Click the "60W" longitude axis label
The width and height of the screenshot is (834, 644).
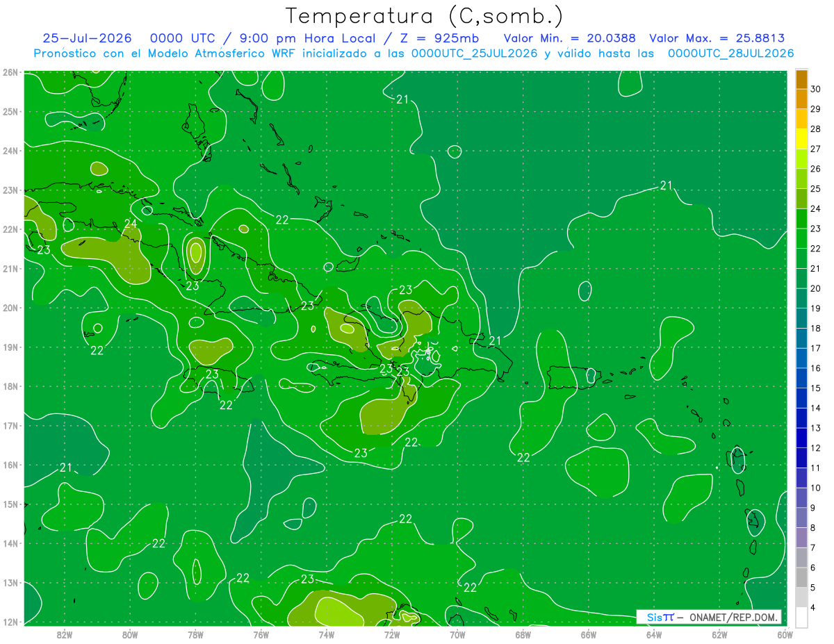pos(785,634)
